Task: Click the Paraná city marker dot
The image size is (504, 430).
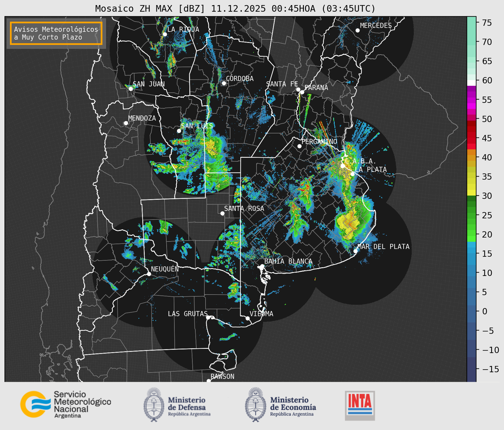Action: (x=302, y=92)
